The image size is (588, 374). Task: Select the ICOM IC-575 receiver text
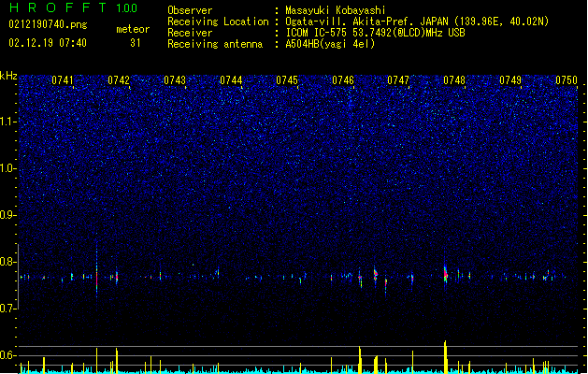point(375,33)
